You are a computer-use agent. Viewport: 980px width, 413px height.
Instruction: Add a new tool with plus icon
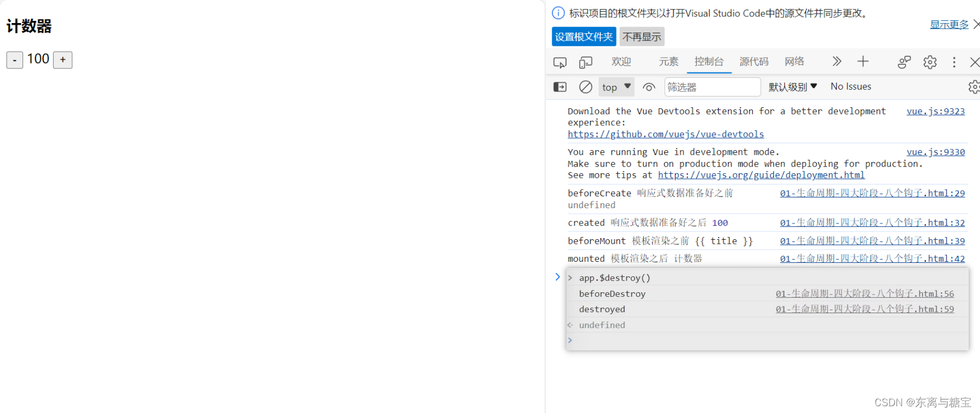863,61
